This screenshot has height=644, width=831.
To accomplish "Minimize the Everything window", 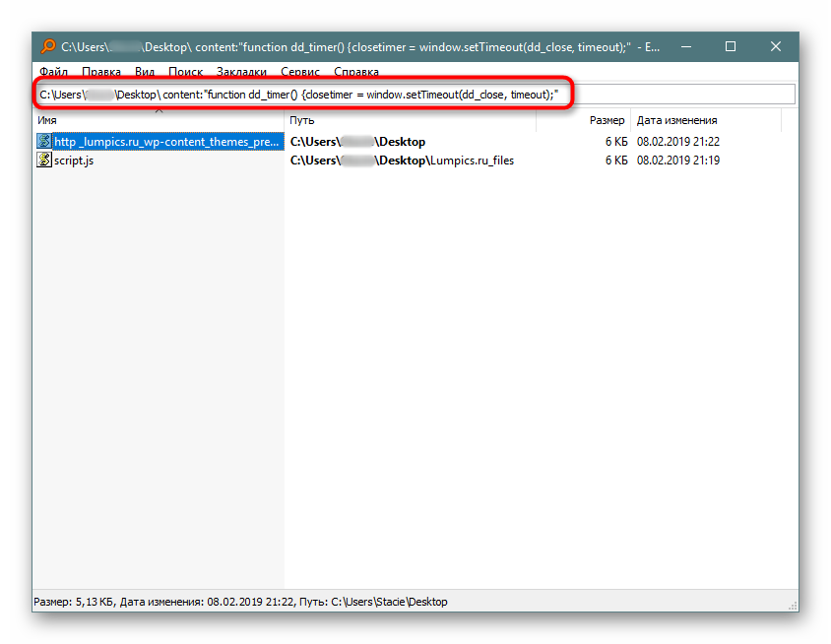I will click(686, 46).
